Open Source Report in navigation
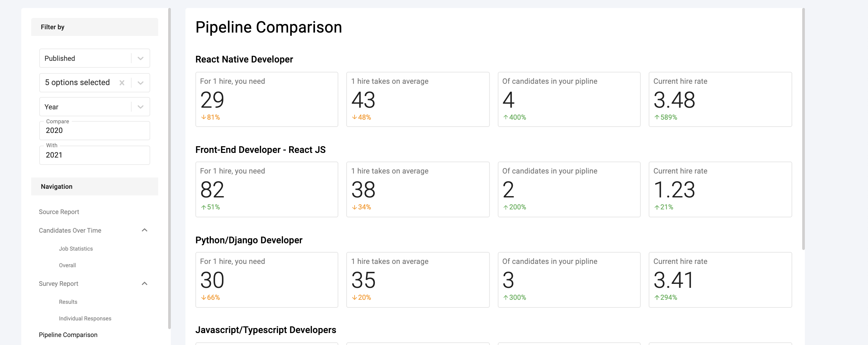This screenshot has height=345, width=868. coord(59,212)
